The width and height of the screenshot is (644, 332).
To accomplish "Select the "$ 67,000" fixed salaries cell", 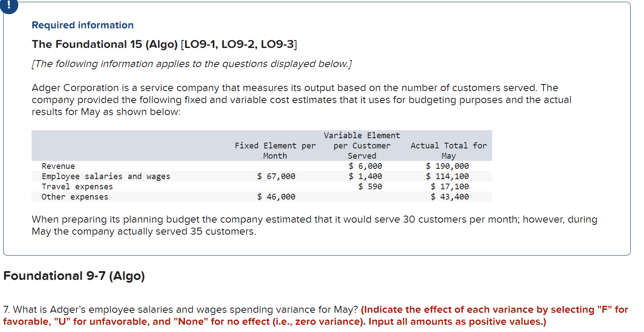I will 276,176.
